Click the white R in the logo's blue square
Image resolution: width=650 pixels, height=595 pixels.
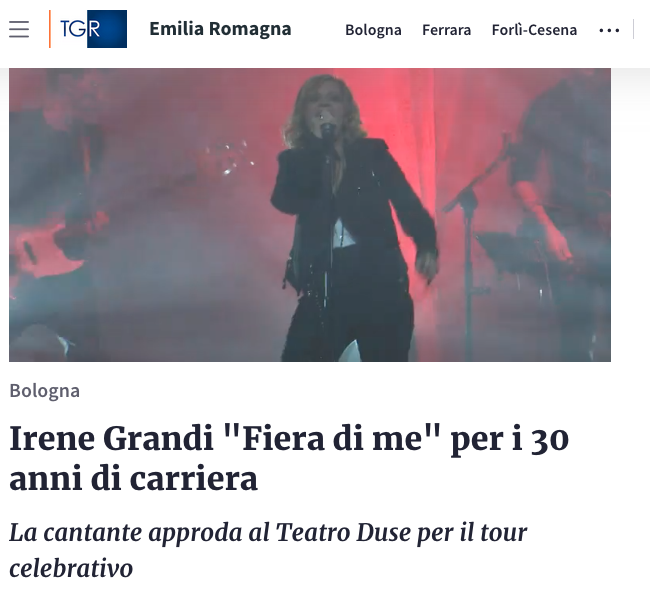94,29
